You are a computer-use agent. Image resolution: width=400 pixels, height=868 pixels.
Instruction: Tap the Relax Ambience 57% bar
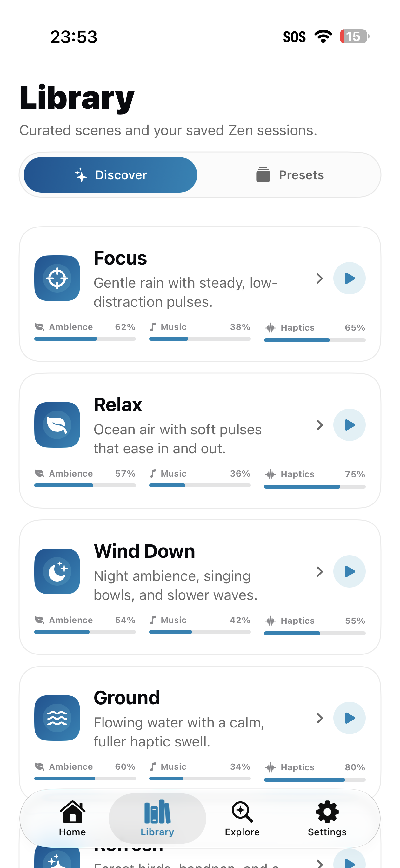click(85, 485)
